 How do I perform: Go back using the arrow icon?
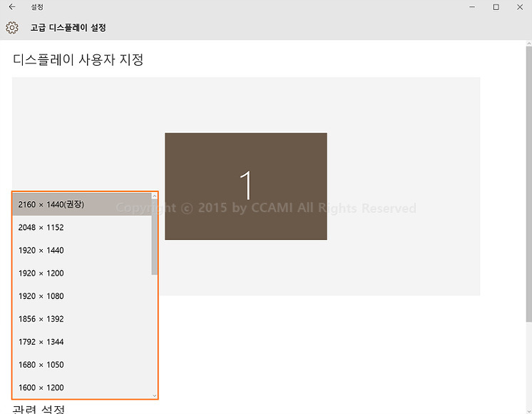[x=12, y=7]
